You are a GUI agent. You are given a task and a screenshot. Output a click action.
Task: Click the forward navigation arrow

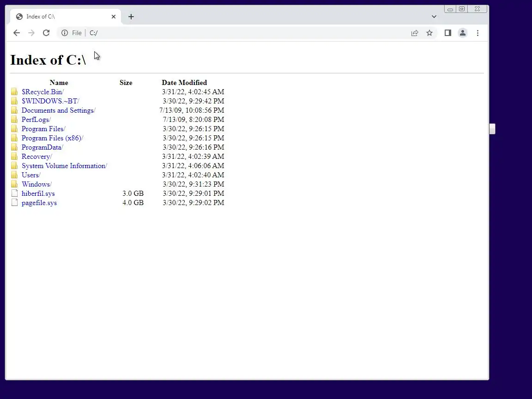click(31, 33)
